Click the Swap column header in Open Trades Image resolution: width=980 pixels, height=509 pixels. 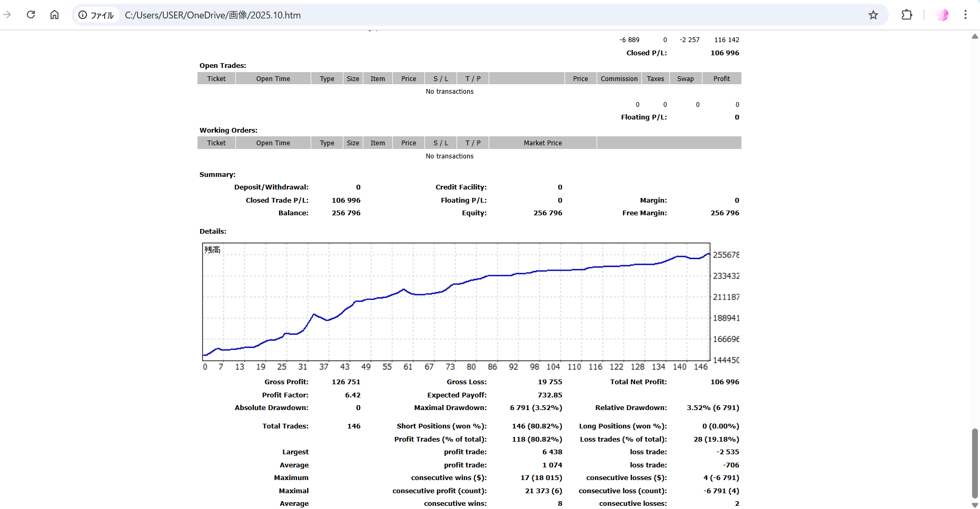(685, 79)
